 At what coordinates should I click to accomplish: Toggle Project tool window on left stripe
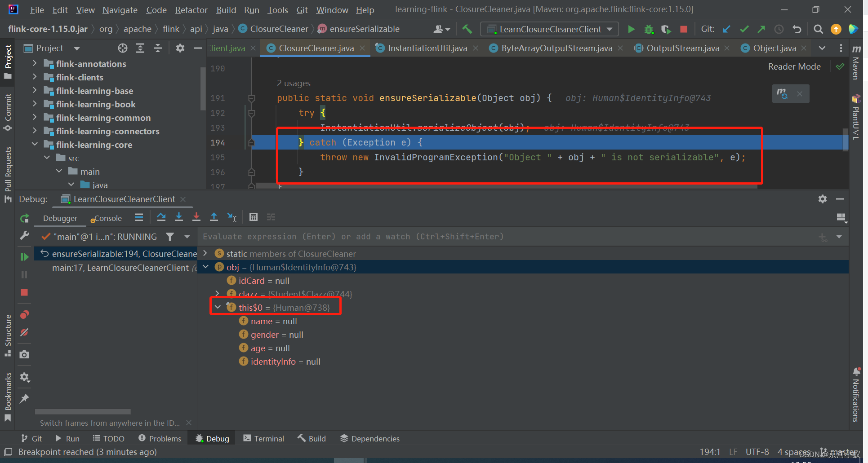[8, 62]
